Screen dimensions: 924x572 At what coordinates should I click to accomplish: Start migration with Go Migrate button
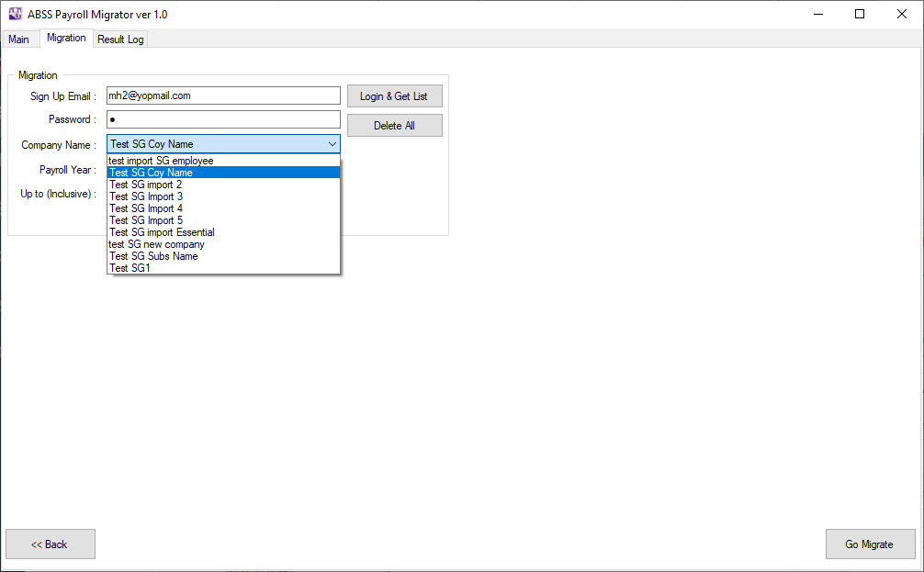(871, 544)
